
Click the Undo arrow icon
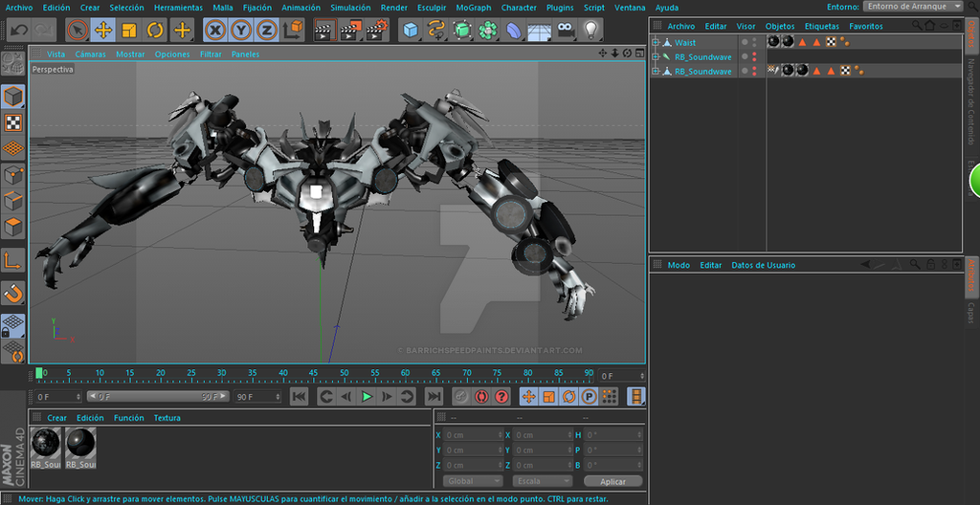(19, 30)
